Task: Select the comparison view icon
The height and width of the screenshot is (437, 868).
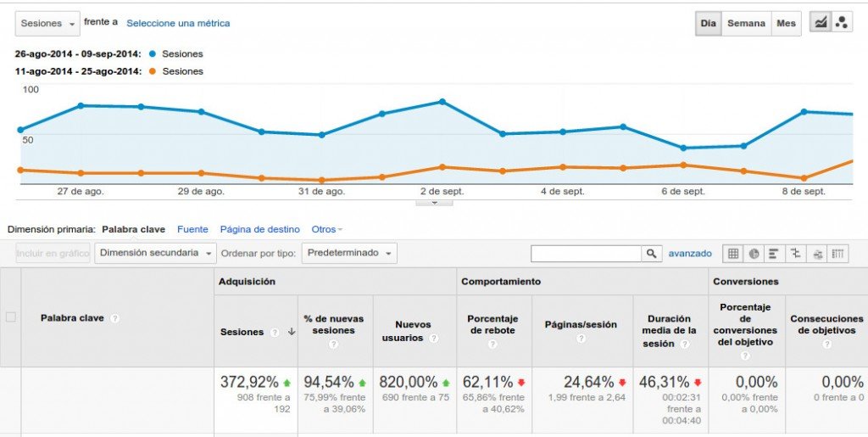Action: [x=795, y=254]
